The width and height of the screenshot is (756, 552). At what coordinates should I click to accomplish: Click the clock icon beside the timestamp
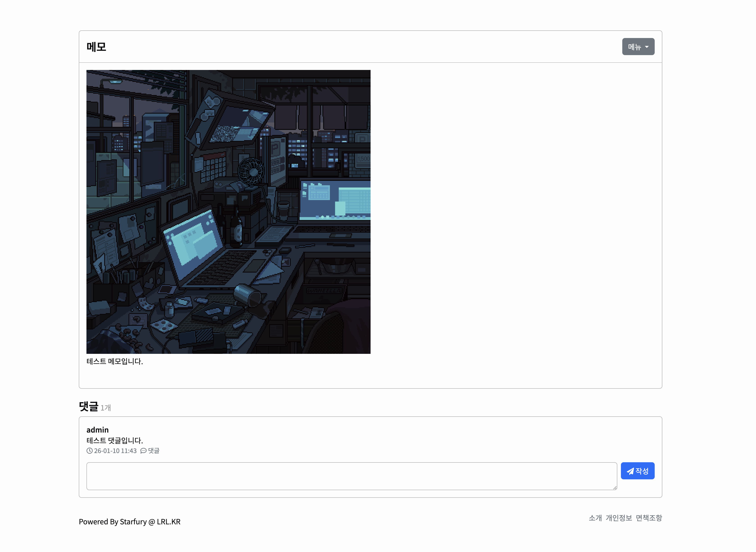[89, 450]
